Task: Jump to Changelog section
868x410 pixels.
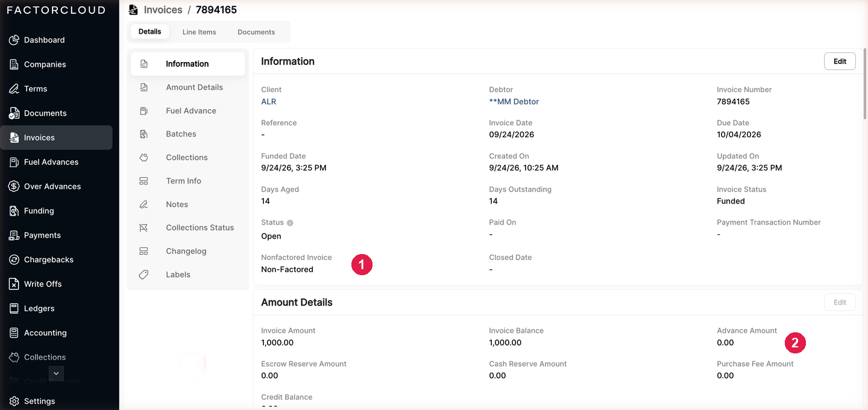Action: (188, 251)
